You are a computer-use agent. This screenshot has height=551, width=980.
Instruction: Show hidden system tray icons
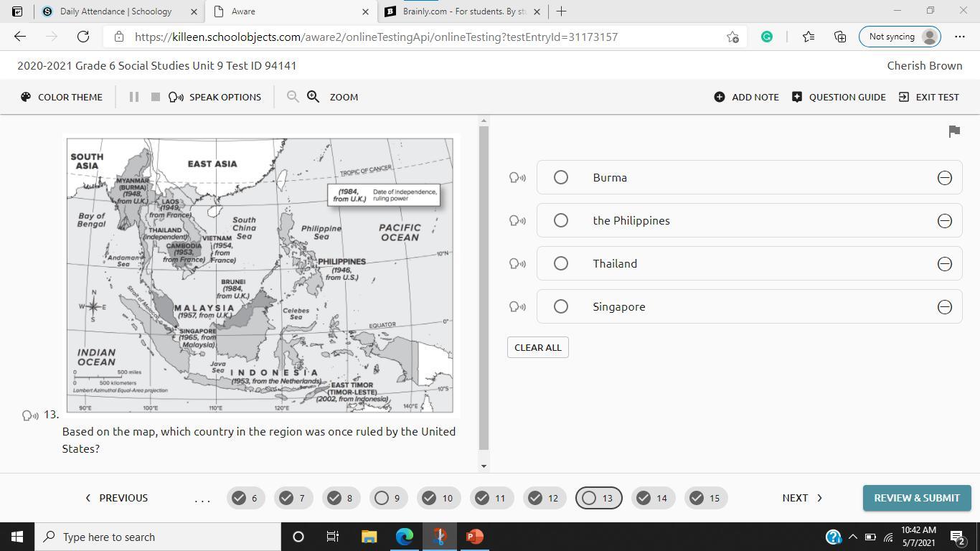[852, 537]
